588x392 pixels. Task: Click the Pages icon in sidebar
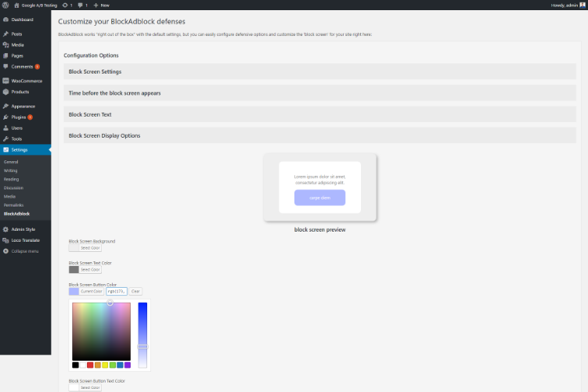[5, 56]
